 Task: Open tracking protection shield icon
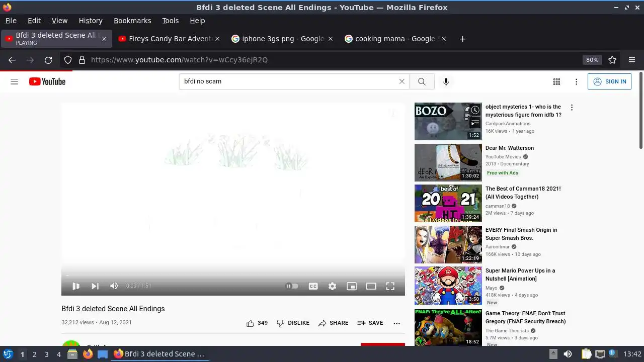(x=68, y=60)
